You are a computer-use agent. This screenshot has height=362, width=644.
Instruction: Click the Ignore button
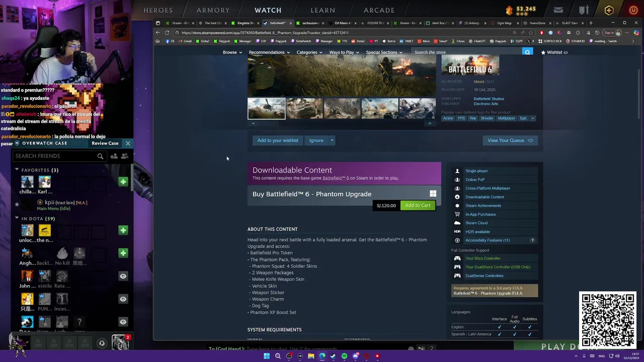pyautogui.click(x=316, y=140)
